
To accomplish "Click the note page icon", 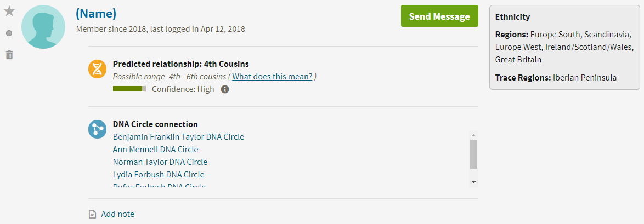I will pyautogui.click(x=93, y=214).
